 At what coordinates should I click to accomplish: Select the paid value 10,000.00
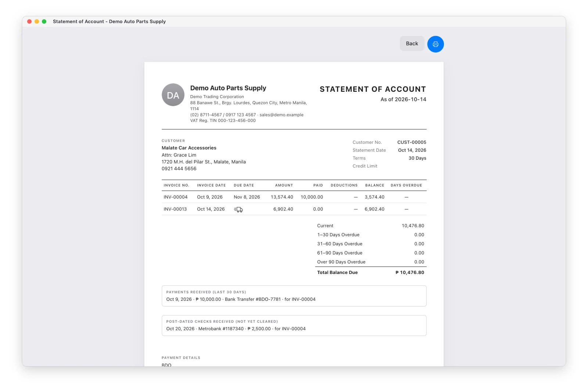(312, 197)
